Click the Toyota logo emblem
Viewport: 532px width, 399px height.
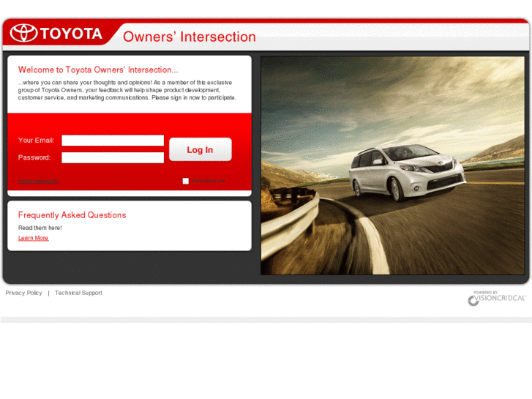click(x=23, y=33)
